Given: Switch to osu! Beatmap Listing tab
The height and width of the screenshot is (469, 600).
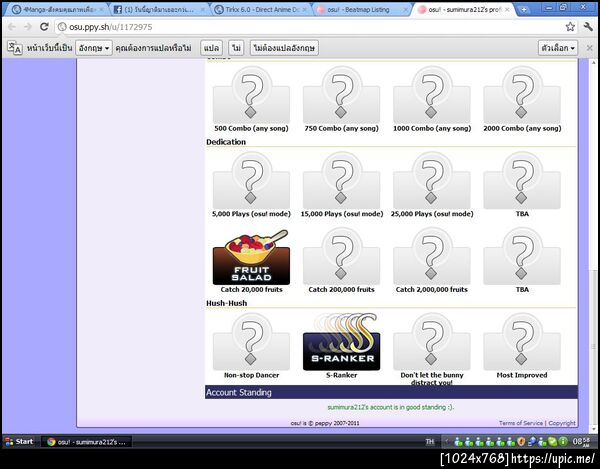Looking at the screenshot, I should tap(362, 10).
